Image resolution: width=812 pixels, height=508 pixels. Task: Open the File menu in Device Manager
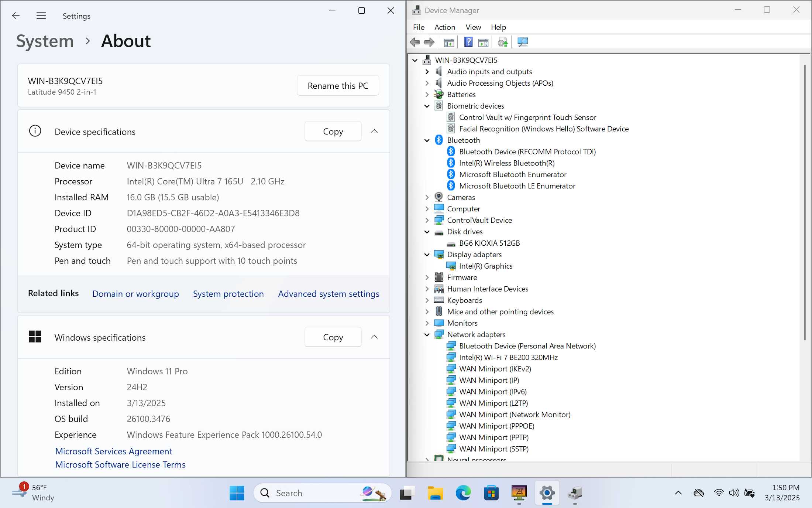point(419,27)
